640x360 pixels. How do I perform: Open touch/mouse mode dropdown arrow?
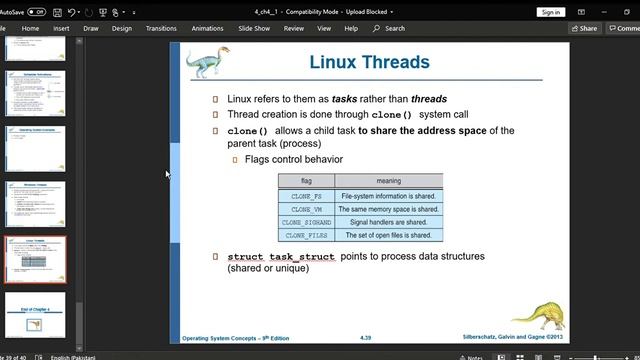pyautogui.click(x=124, y=12)
